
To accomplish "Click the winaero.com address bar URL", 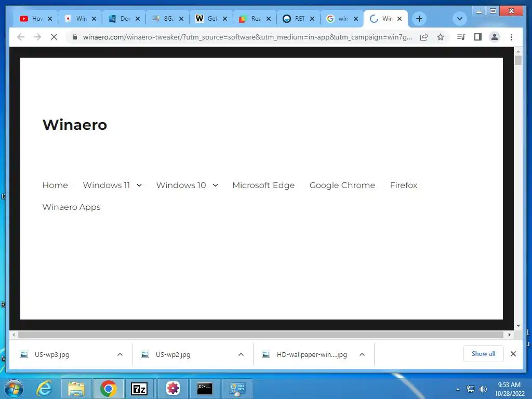I will pyautogui.click(x=247, y=37).
